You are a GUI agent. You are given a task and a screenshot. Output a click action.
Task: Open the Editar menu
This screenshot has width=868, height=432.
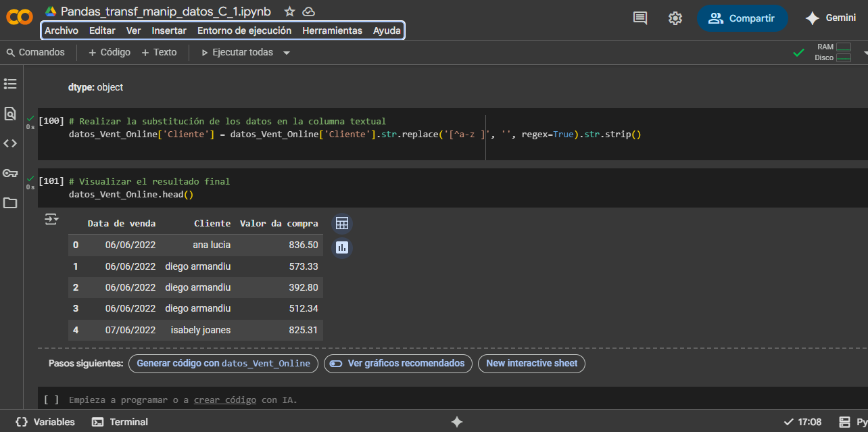(x=102, y=30)
